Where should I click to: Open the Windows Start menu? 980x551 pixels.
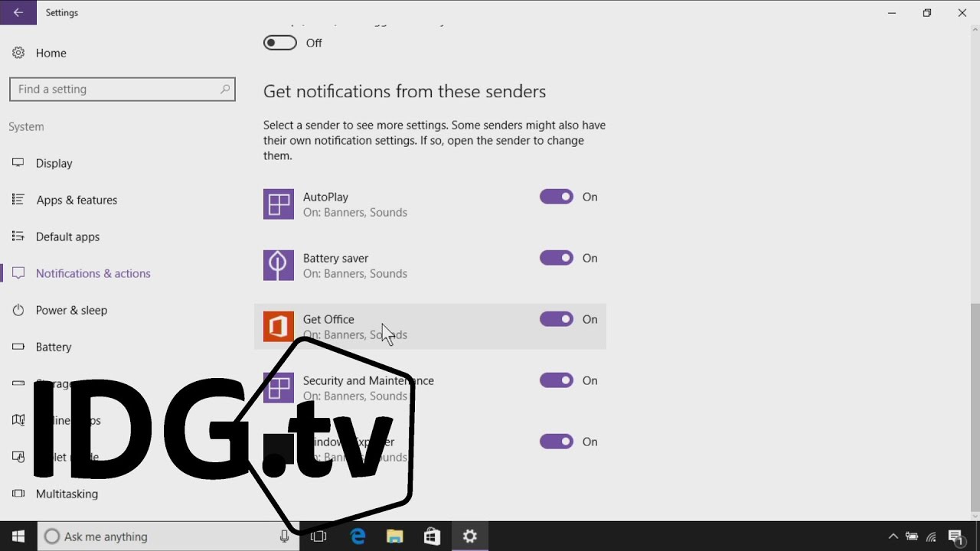tap(18, 536)
